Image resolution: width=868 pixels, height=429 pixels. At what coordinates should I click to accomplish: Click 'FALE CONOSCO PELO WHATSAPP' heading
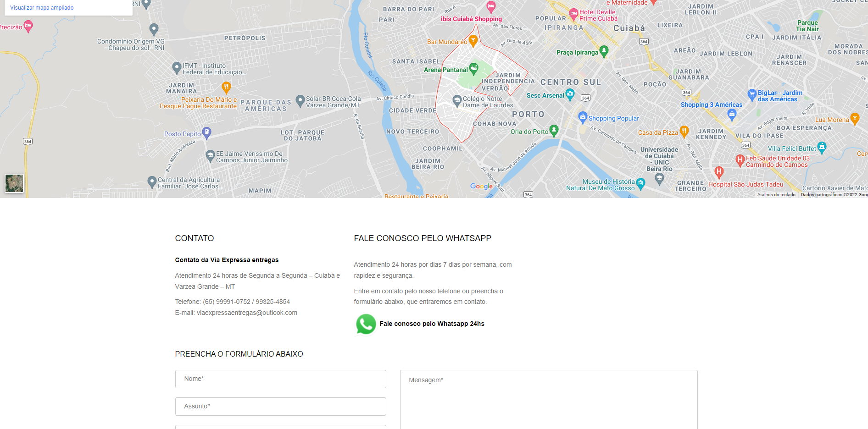pyautogui.click(x=423, y=238)
